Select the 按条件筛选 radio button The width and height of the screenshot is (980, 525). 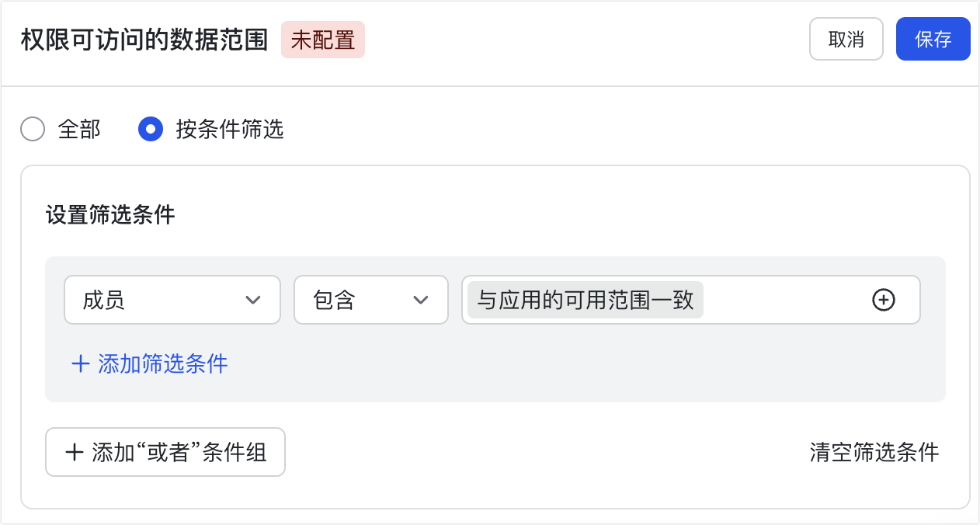(x=151, y=129)
